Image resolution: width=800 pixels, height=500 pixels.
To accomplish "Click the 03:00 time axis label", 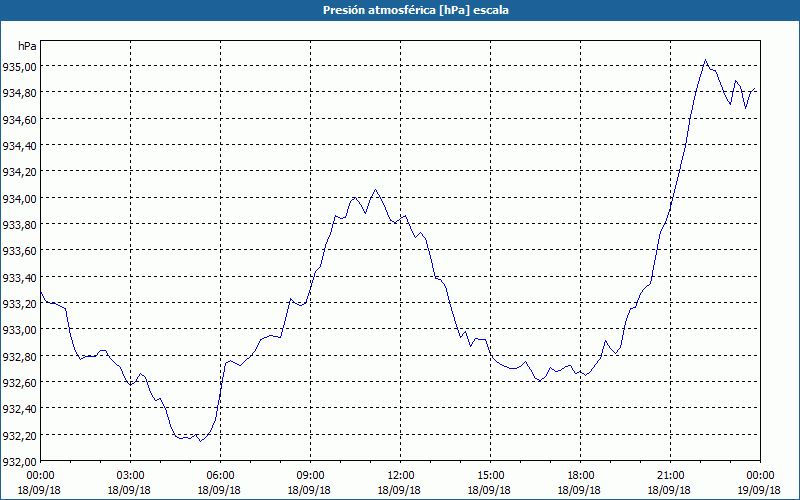I will coord(131,476).
